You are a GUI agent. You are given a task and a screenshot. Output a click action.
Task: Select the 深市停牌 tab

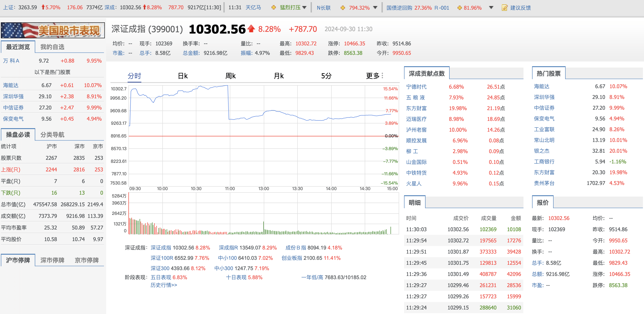coord(52,260)
